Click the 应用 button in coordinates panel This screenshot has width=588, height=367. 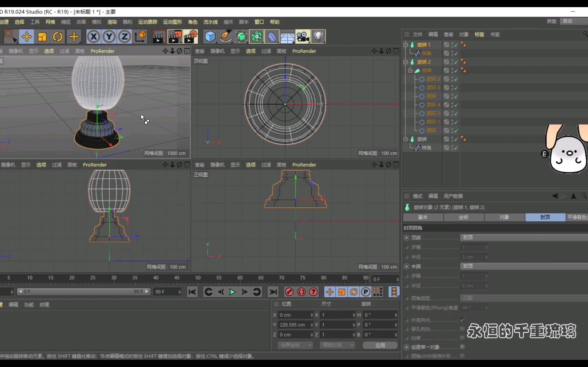(380, 345)
